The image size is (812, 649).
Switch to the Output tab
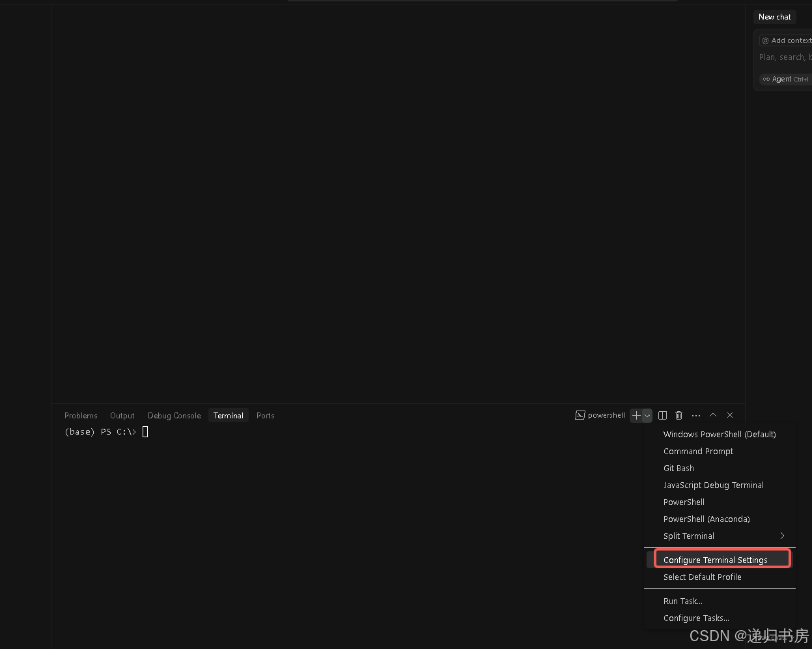(x=122, y=415)
